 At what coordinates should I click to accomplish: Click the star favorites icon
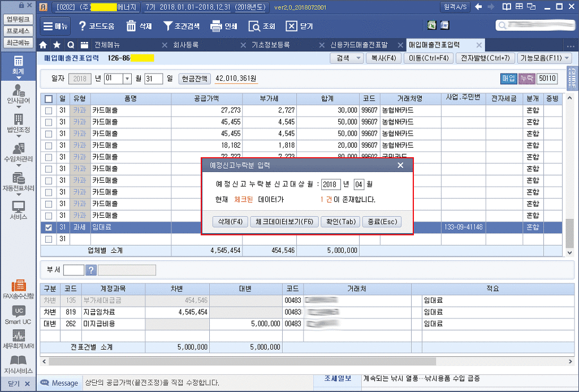click(57, 45)
